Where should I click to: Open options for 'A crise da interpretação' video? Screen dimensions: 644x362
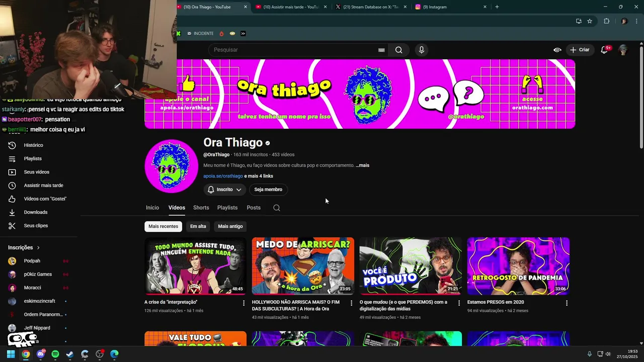pos(244,303)
